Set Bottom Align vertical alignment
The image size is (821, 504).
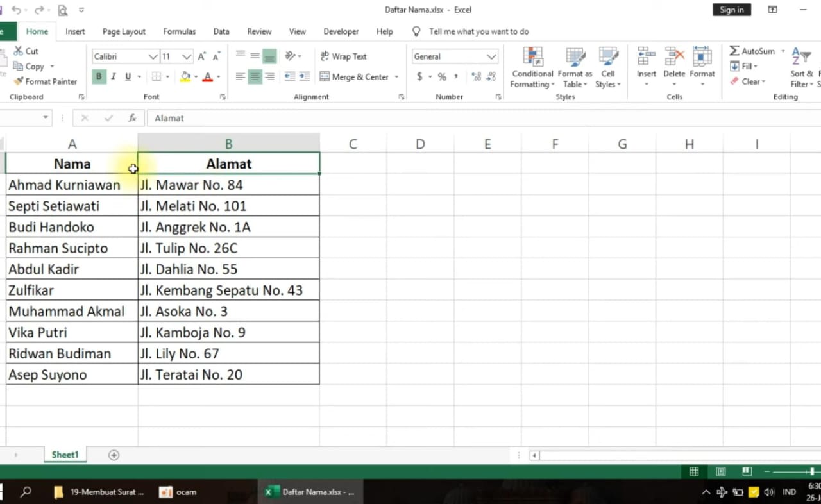(x=269, y=56)
